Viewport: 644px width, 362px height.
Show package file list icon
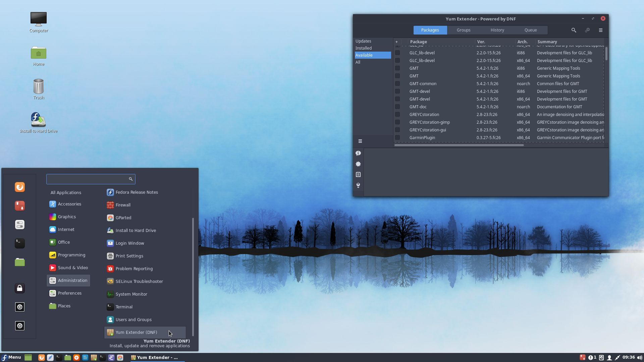click(x=358, y=175)
